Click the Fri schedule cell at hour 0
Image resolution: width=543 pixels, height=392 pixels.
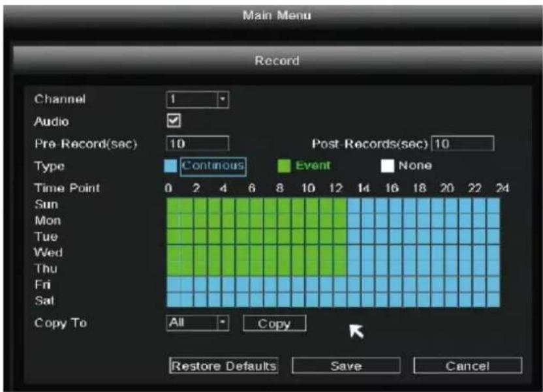[x=174, y=284]
